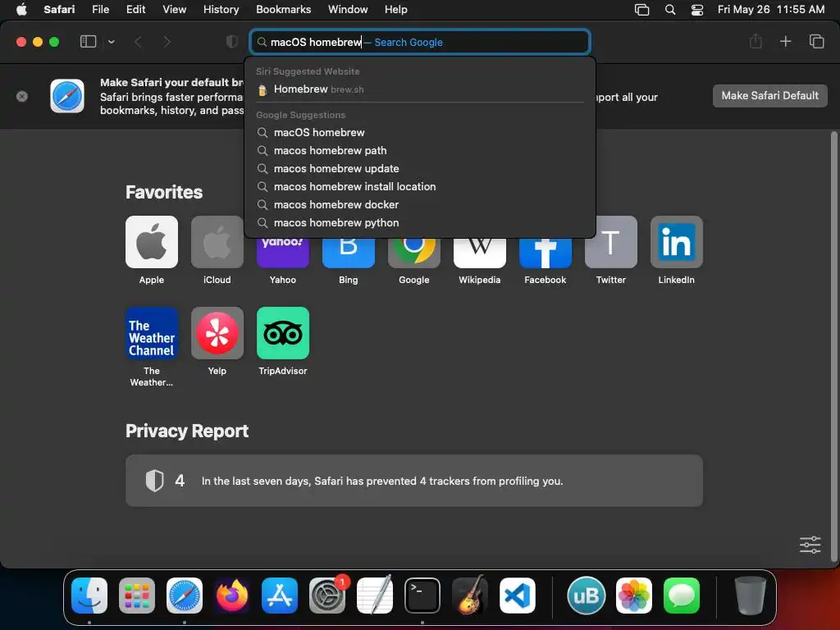Open the Apple logo menu

click(21, 10)
